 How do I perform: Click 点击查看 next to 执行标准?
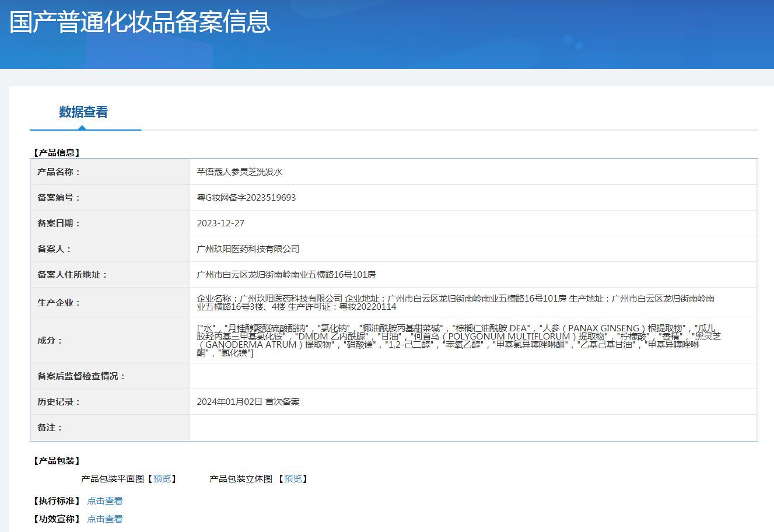click(105, 501)
